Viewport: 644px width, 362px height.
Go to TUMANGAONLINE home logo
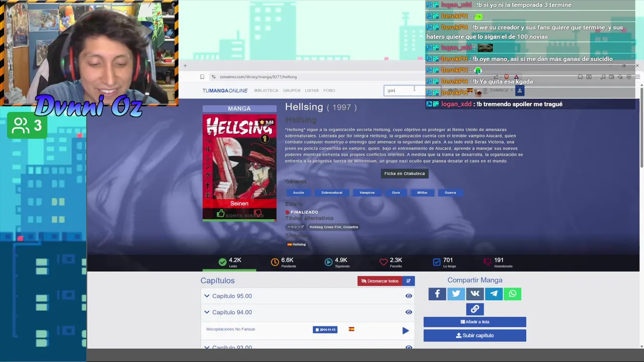pos(225,90)
